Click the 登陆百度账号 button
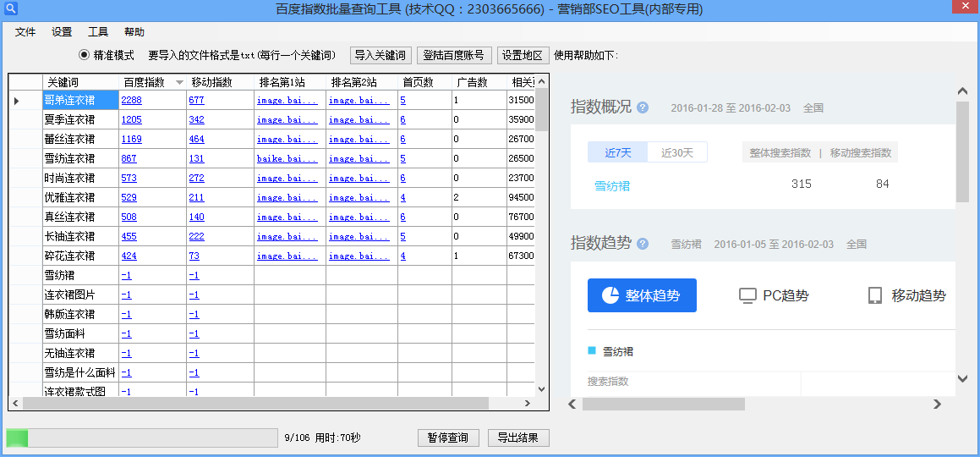 [454, 55]
